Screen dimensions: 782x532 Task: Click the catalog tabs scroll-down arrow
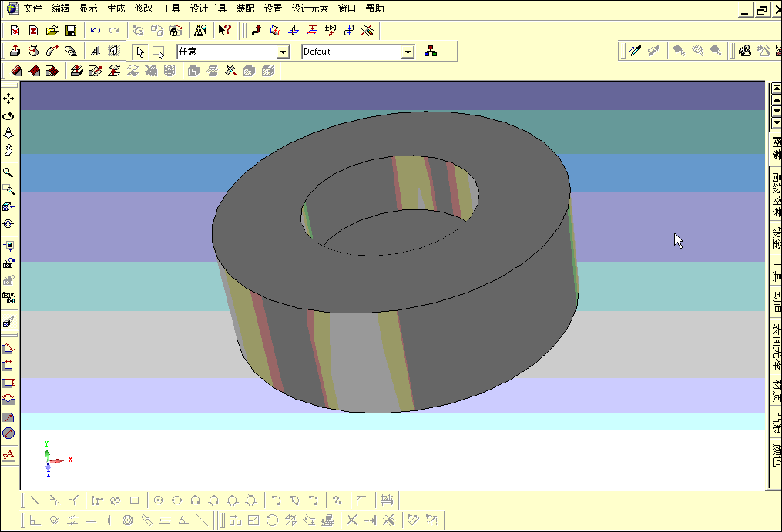pos(777,111)
